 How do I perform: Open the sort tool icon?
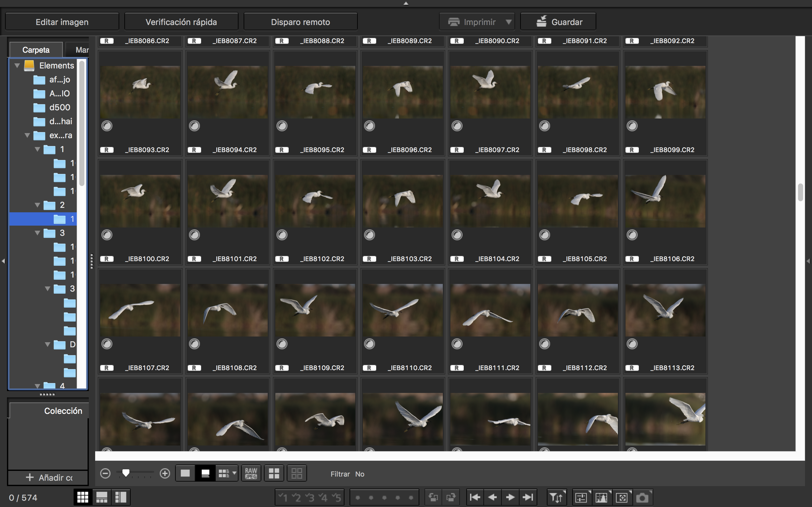(x=556, y=497)
